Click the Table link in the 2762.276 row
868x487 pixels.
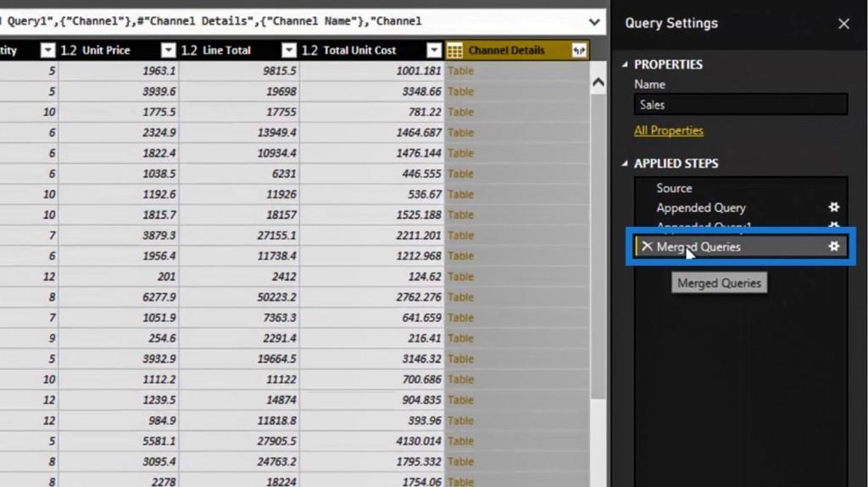(x=460, y=297)
